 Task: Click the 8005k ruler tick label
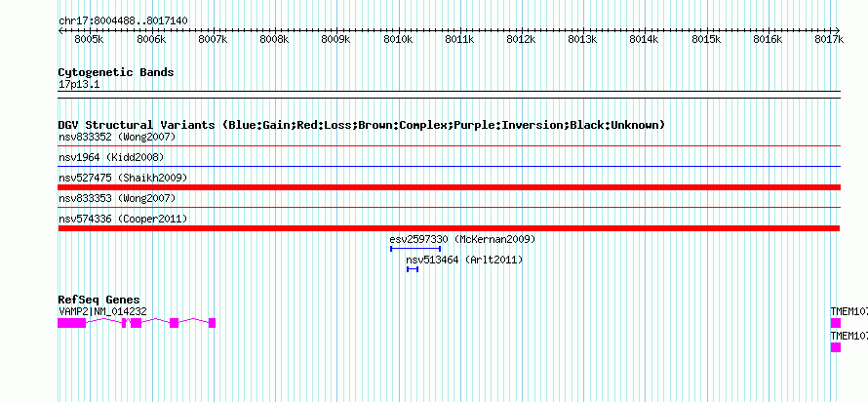(89, 39)
